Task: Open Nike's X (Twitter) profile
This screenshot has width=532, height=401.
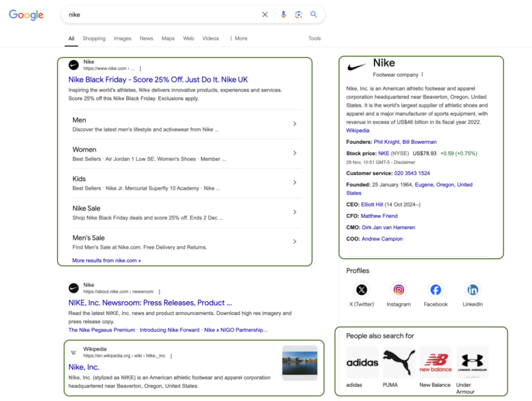Action: tap(361, 290)
